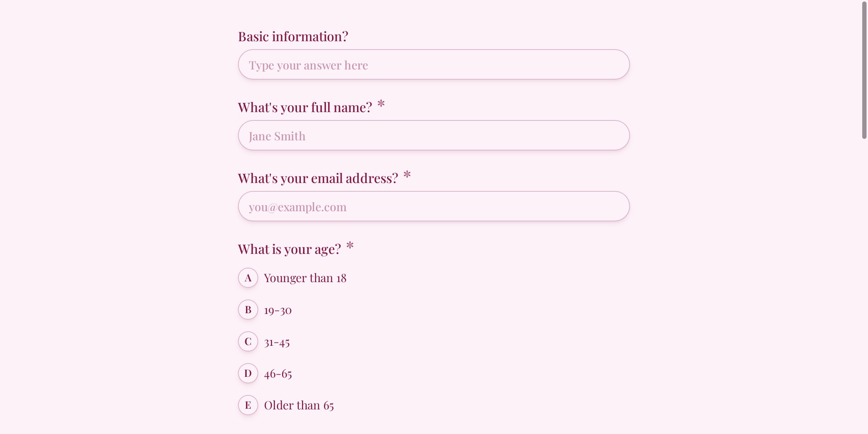Image resolution: width=868 pixels, height=434 pixels.
Task: Pick the "31-45" age range text
Action: 277,342
